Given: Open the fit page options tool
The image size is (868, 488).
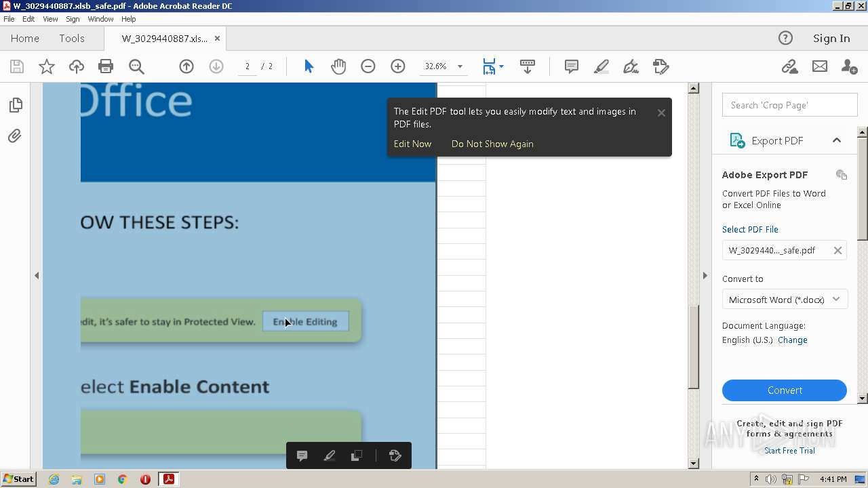Looking at the screenshot, I should coord(489,66).
